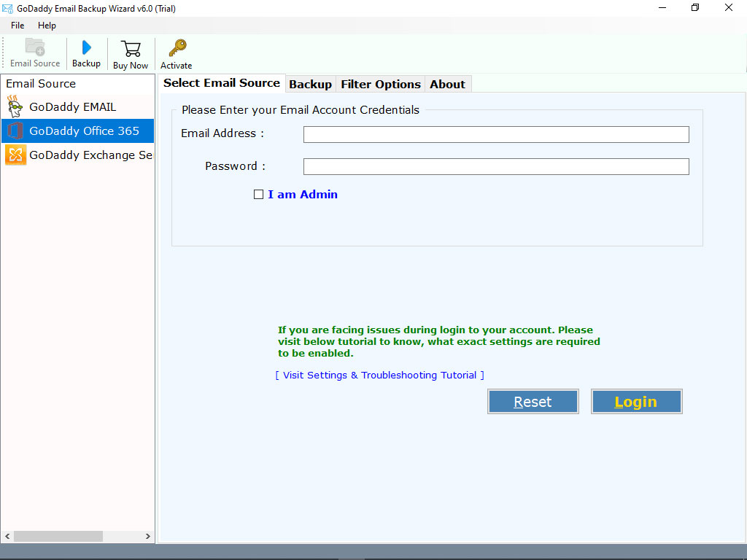Click the Activate key icon
Image resolution: width=747 pixels, height=560 pixels.
pyautogui.click(x=177, y=48)
